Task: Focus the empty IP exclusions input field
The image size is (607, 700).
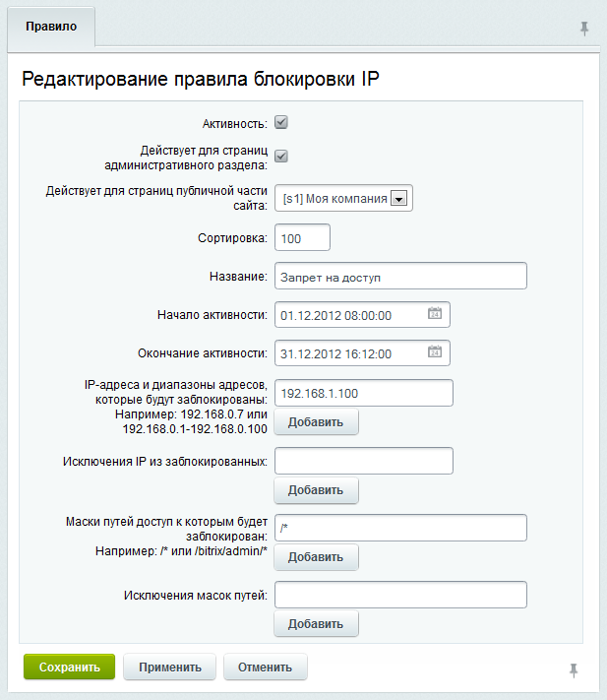Action: [363, 461]
